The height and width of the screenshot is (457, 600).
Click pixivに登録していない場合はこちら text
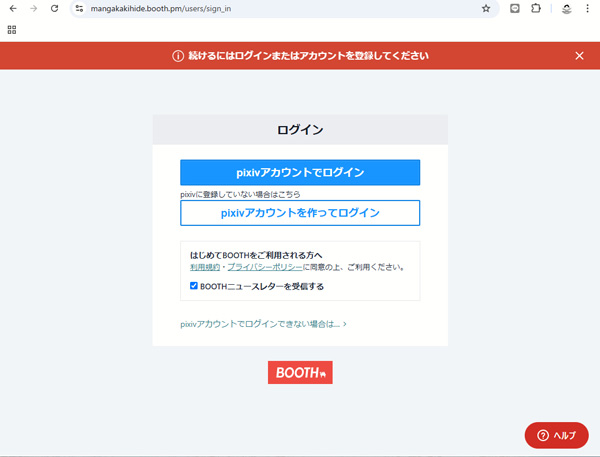coord(240,194)
